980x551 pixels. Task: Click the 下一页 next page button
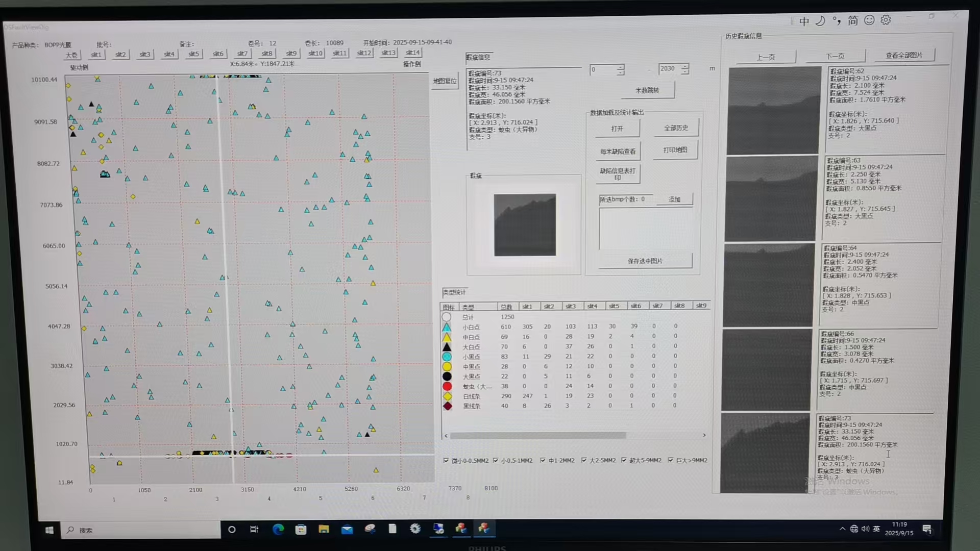coord(835,56)
